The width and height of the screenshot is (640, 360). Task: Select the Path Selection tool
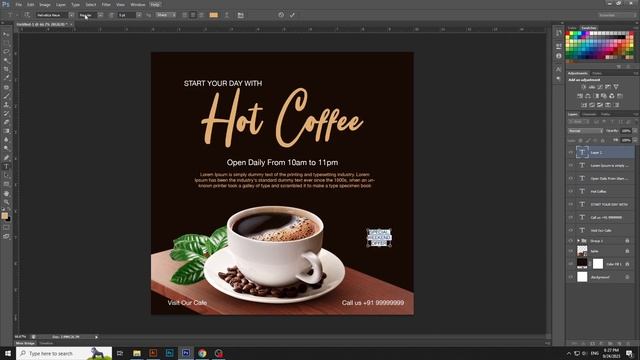pyautogui.click(x=6, y=176)
